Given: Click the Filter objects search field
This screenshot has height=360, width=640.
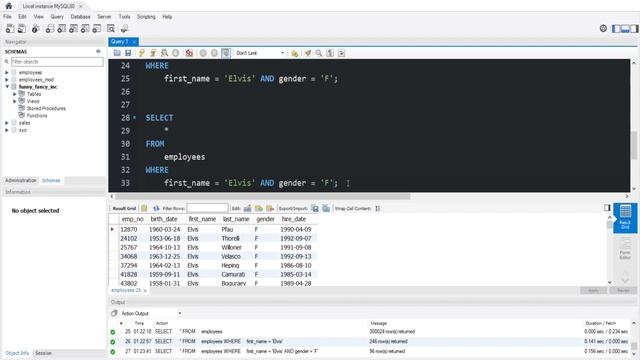Looking at the screenshot, I should coord(57,62).
